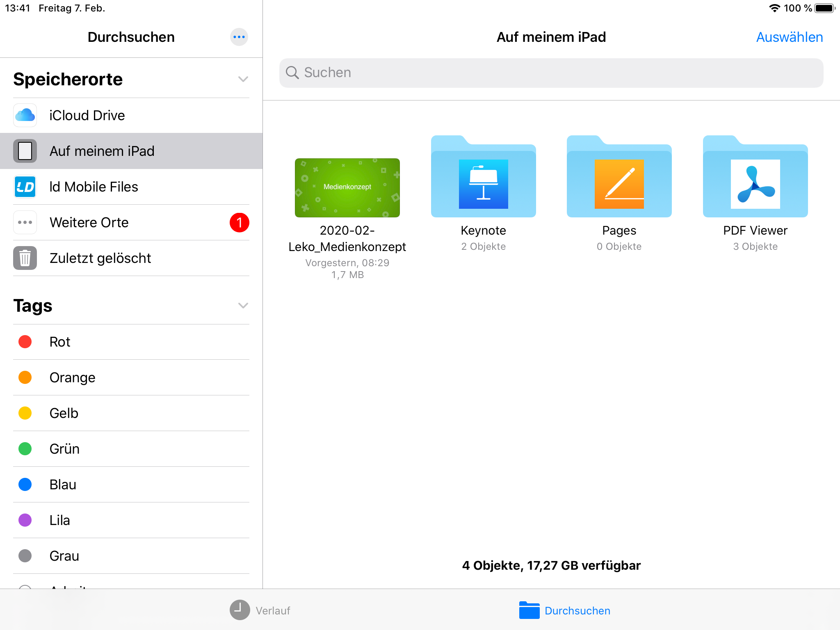Open the Pages folder
The width and height of the screenshot is (840, 630).
point(619,176)
